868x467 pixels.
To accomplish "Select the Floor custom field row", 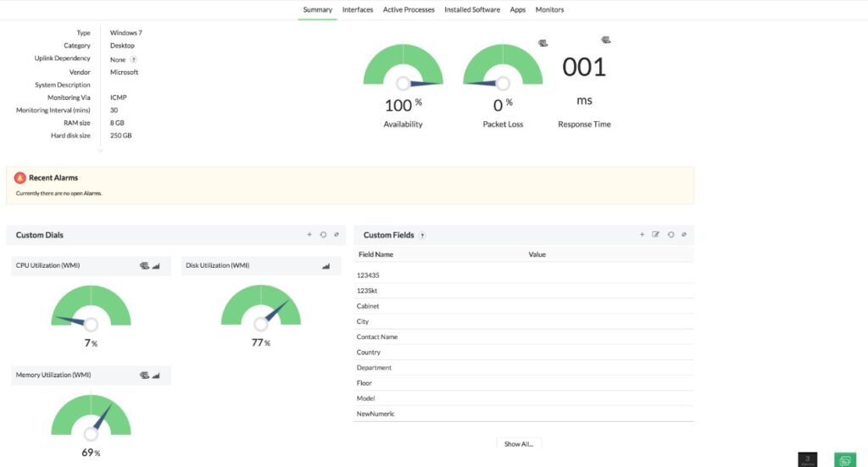I will pos(524,383).
